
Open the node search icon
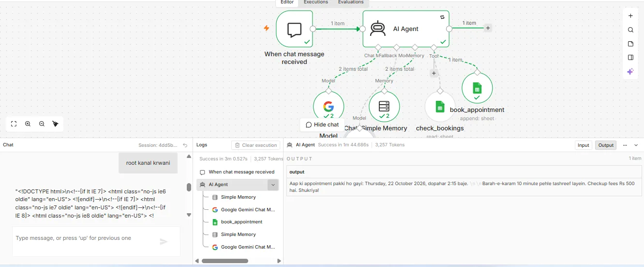point(630,30)
